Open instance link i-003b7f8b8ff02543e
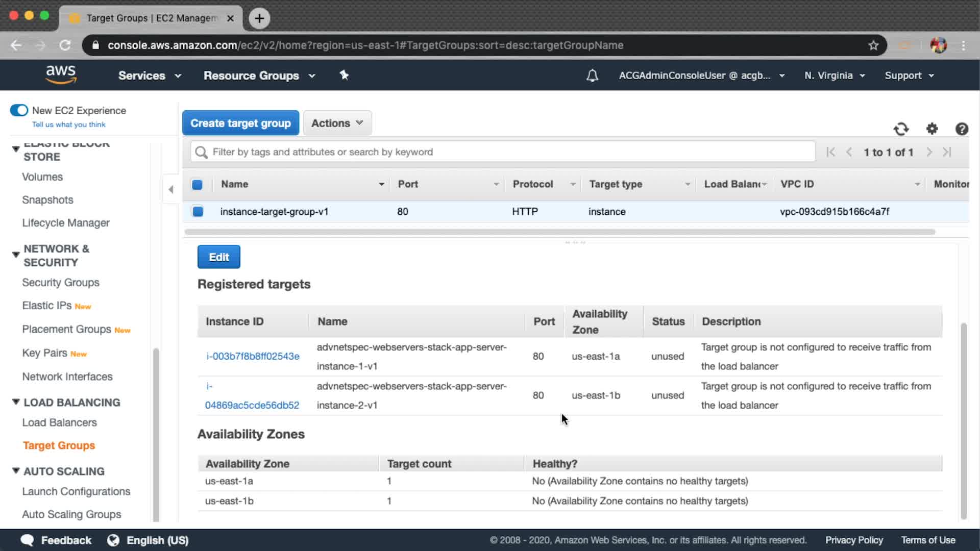 [x=253, y=356]
